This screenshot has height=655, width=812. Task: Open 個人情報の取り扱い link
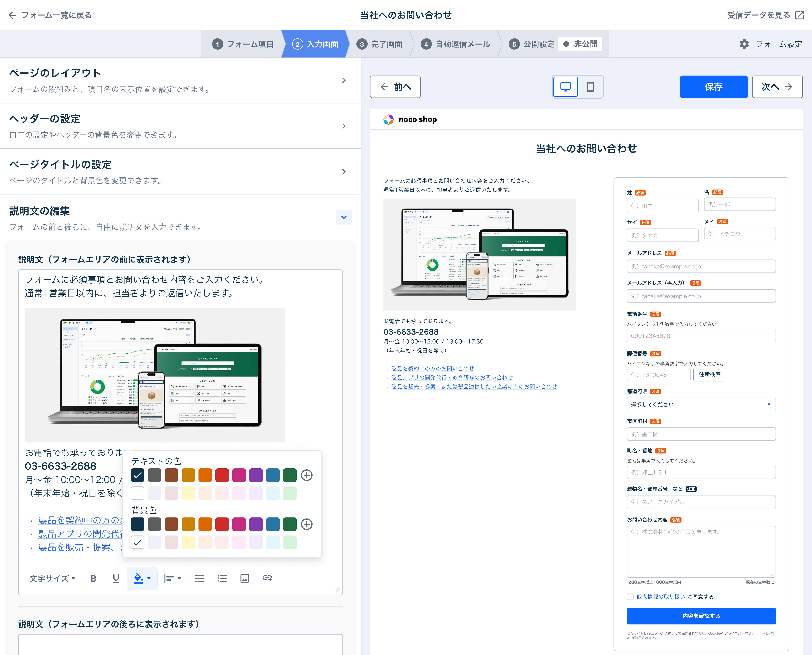(x=661, y=597)
